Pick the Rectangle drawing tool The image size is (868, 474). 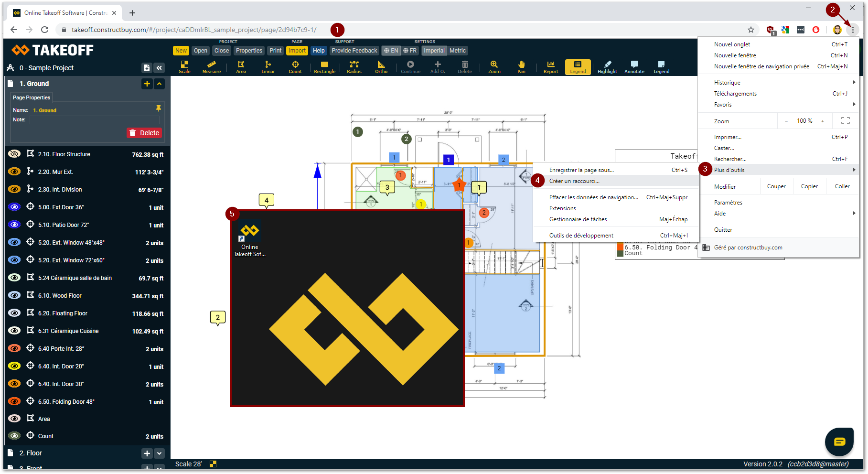click(x=324, y=67)
